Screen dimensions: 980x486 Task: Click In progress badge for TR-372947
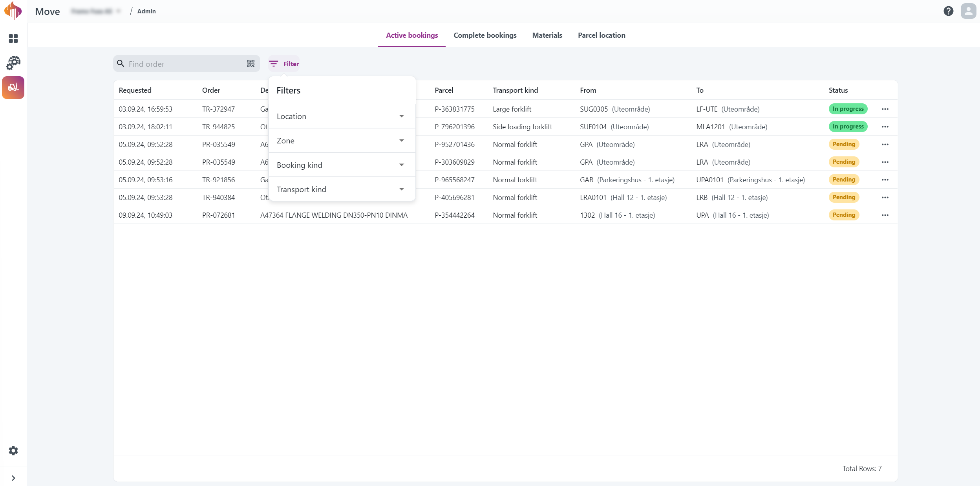(848, 109)
